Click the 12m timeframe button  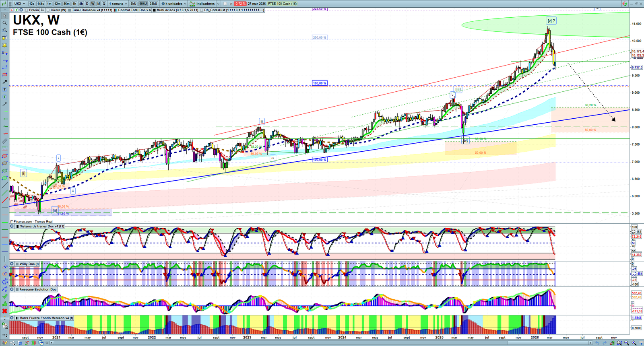[x=58, y=4]
